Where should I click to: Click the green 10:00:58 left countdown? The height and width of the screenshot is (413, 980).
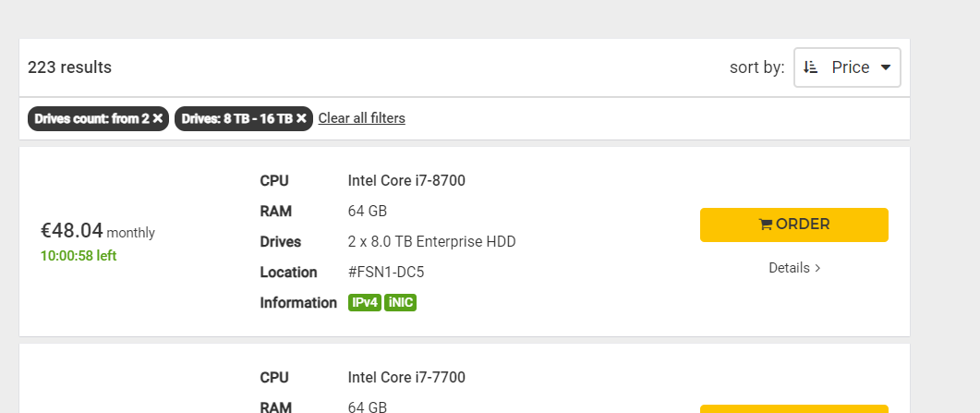click(79, 256)
